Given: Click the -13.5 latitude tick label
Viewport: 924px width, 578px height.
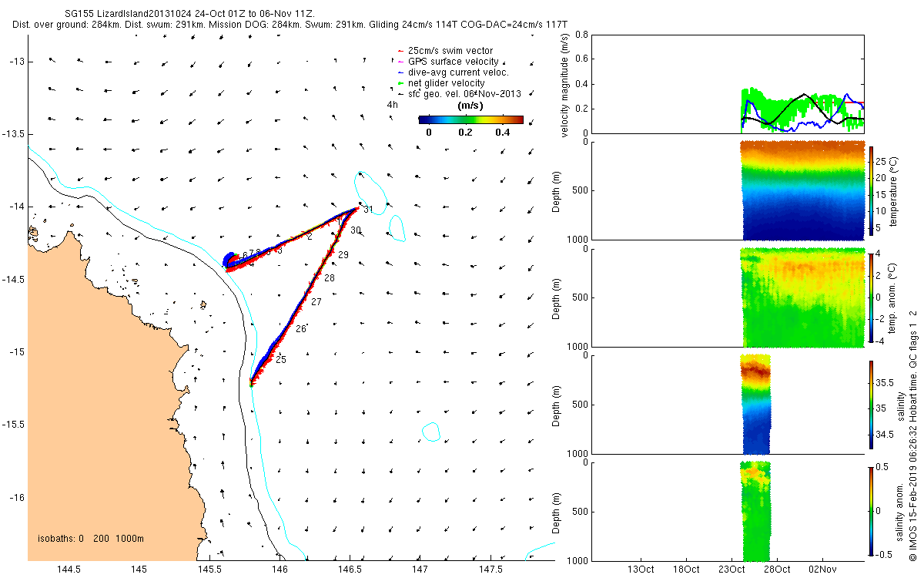Looking at the screenshot, I should (x=13, y=134).
